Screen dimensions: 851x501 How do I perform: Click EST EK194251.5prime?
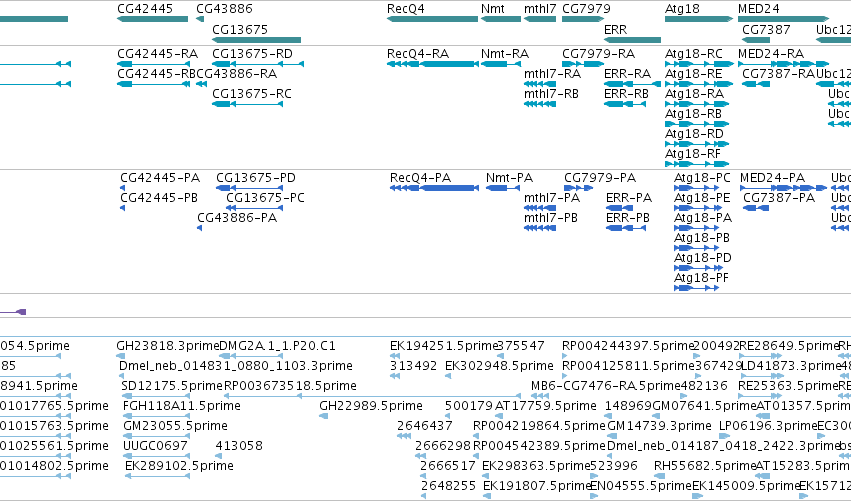tap(444, 346)
